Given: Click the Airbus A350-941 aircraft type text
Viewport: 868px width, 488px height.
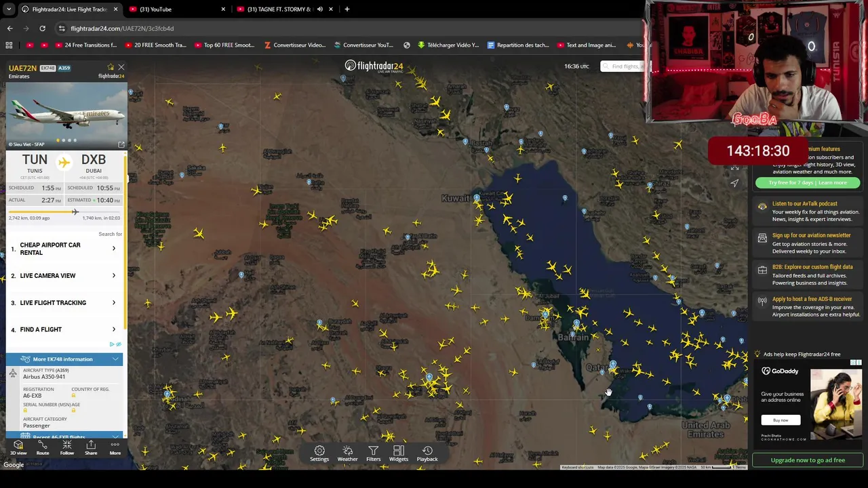Looking at the screenshot, I should point(44,377).
